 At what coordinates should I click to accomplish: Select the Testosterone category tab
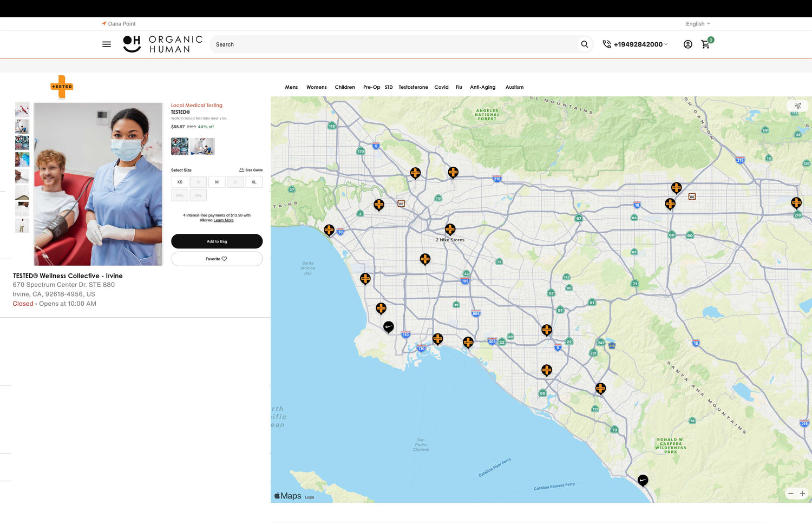coord(413,87)
